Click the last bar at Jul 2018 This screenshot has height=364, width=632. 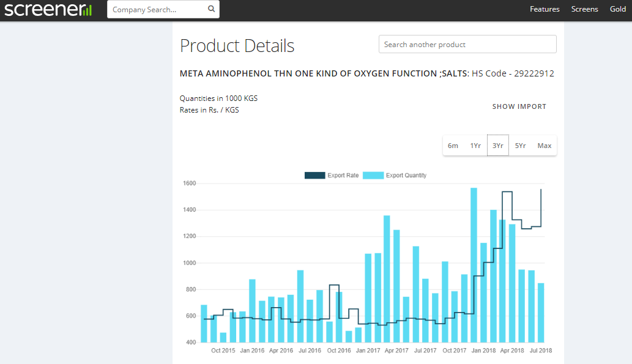(541, 313)
